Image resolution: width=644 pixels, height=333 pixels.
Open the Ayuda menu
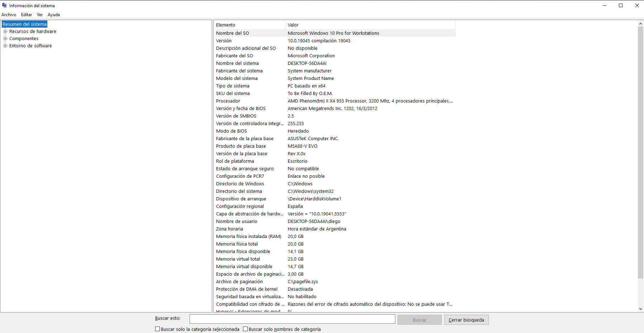[54, 15]
